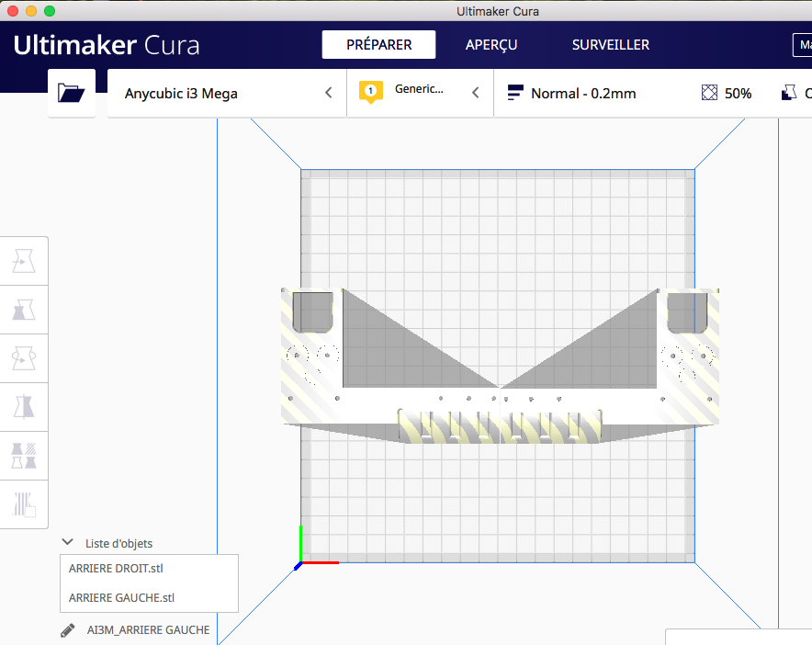The height and width of the screenshot is (645, 812).
Task: Select the Support Blocker tool
Action: 24,504
